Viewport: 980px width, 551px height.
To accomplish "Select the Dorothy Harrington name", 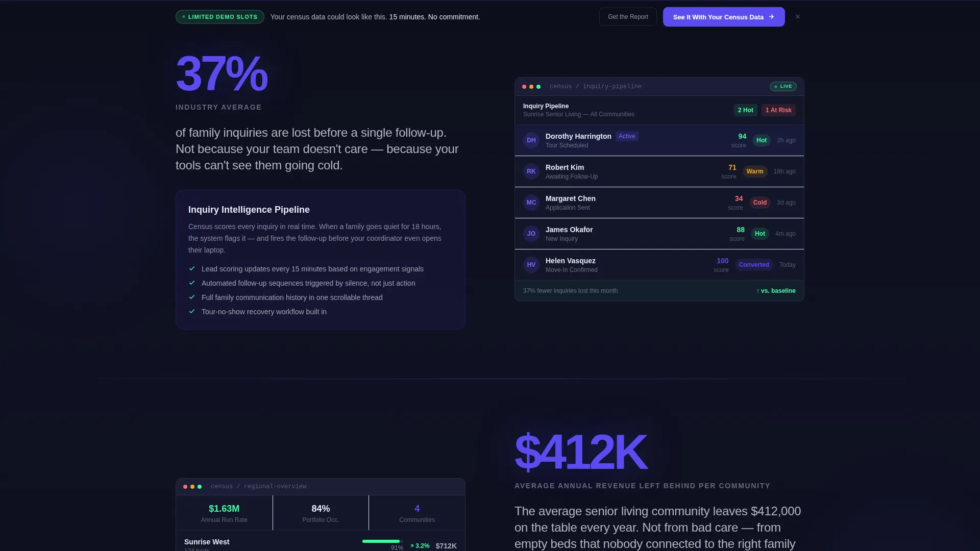I will coord(578,136).
